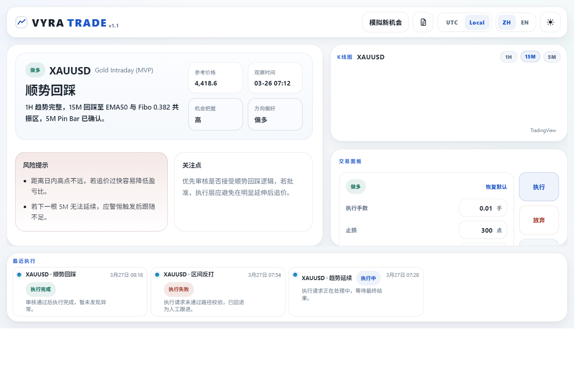Click the 执行 button to execute the trade
588x368 pixels.
539,186
